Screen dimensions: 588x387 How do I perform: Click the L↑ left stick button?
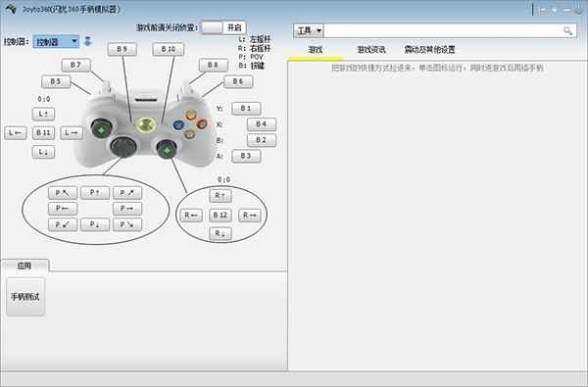[43, 114]
